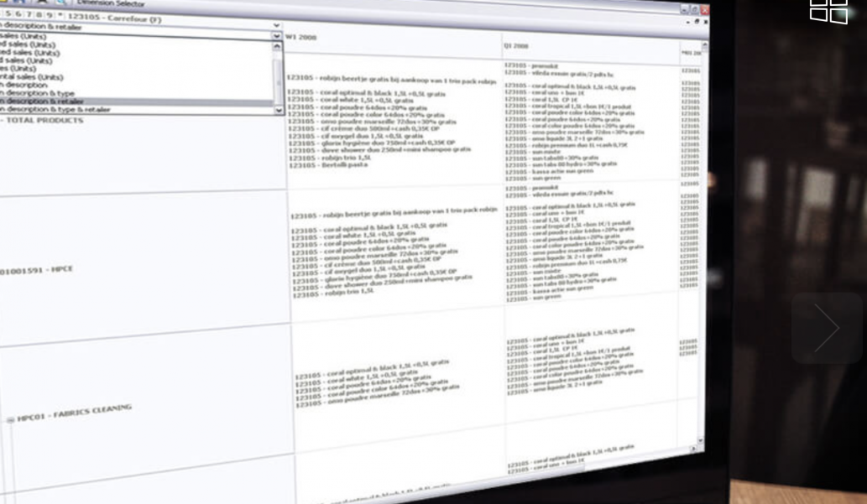Select 'coral tropical 1,5L' in TOTAL PRODUCTS row
Screen dimensions: 867x504
(568, 107)
